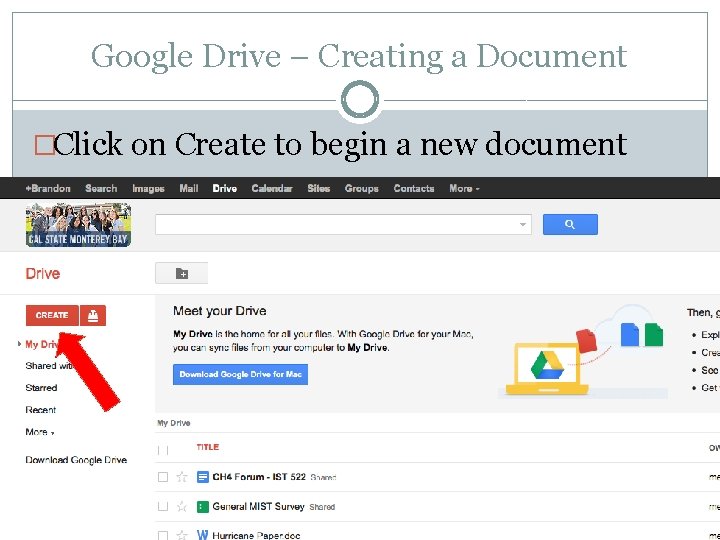Expand the My Drive tree arrow

pyautogui.click(x=19, y=343)
